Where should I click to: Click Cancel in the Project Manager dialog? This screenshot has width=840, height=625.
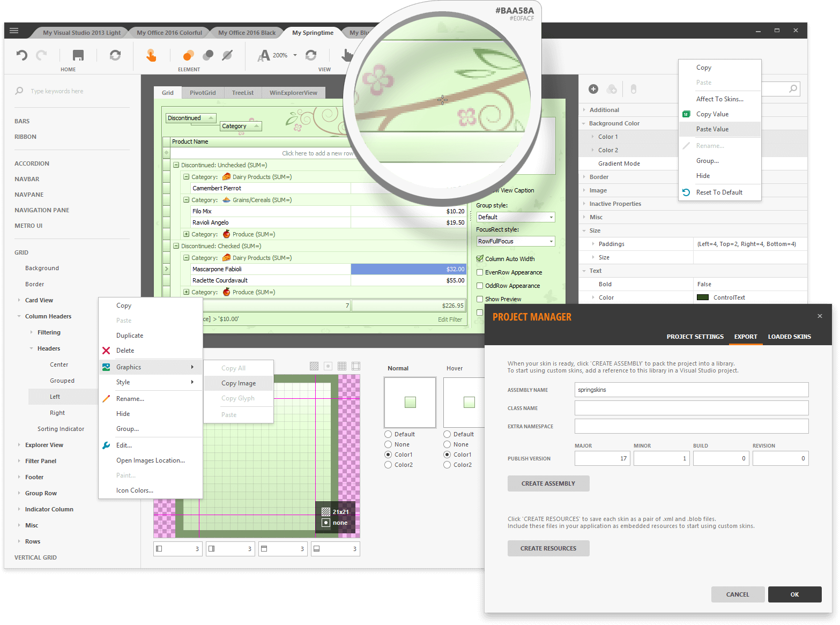738,594
